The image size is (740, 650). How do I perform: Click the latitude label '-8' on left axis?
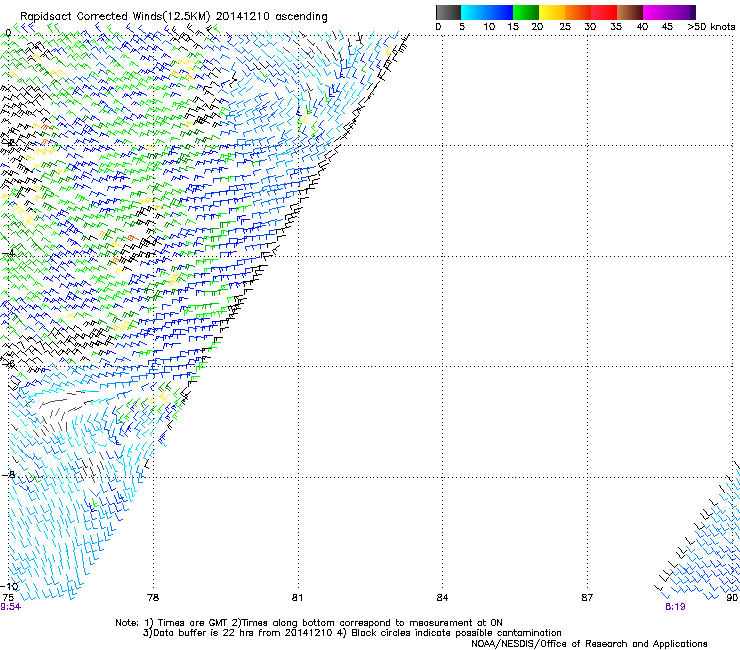8,474
